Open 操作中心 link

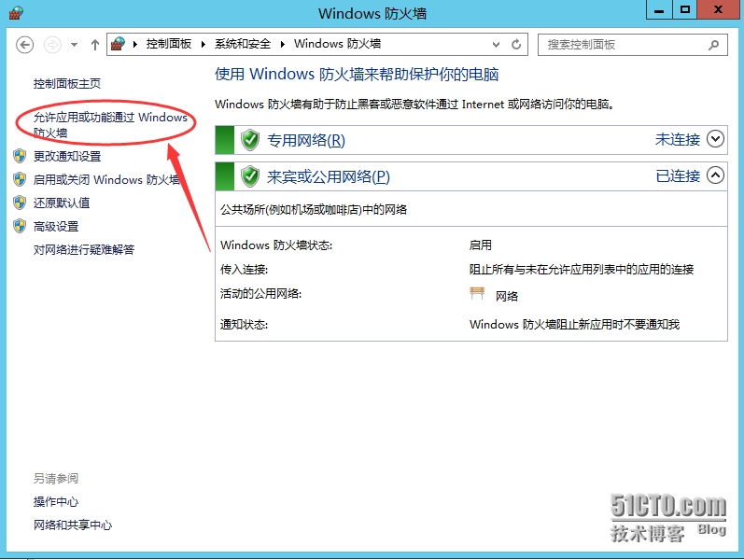(55, 501)
